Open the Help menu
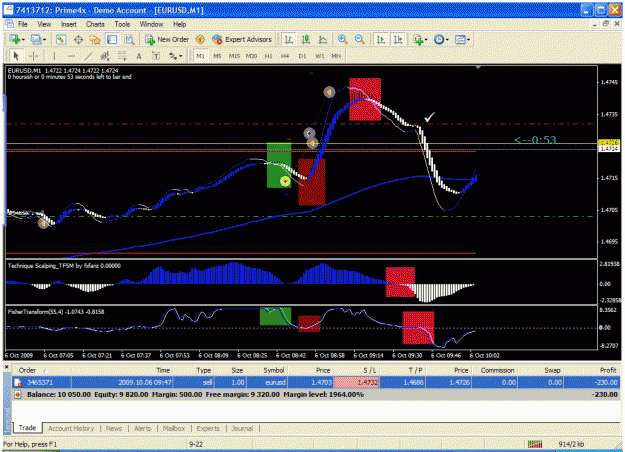The image size is (625, 452). [x=180, y=24]
